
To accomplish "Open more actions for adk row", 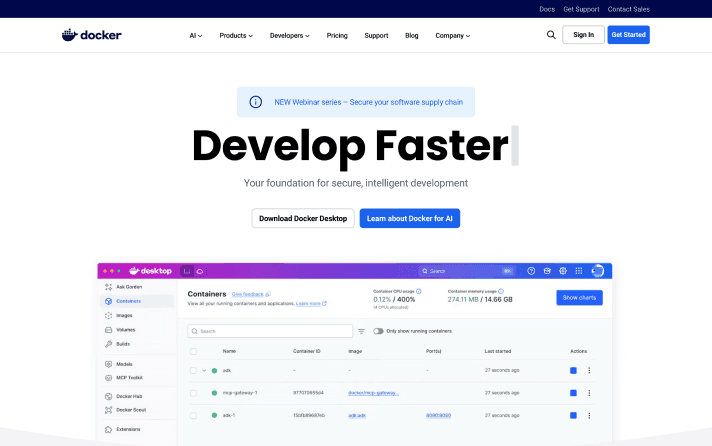I will tap(589, 371).
